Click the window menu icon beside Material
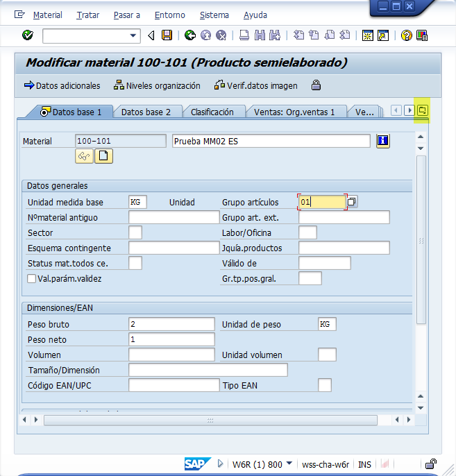The height and width of the screenshot is (476, 456). (19, 15)
